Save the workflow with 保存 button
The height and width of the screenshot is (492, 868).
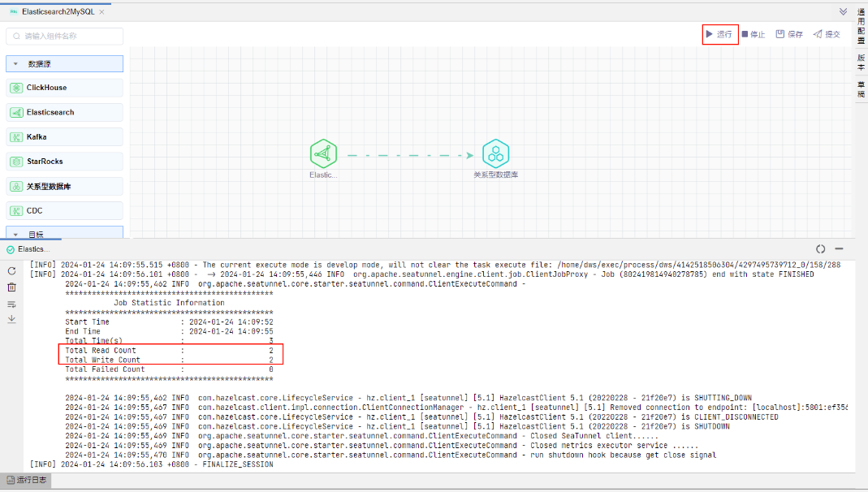coord(789,34)
